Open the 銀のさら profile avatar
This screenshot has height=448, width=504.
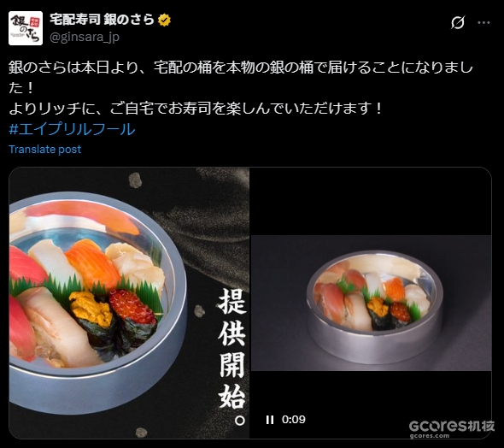pyautogui.click(x=26, y=28)
